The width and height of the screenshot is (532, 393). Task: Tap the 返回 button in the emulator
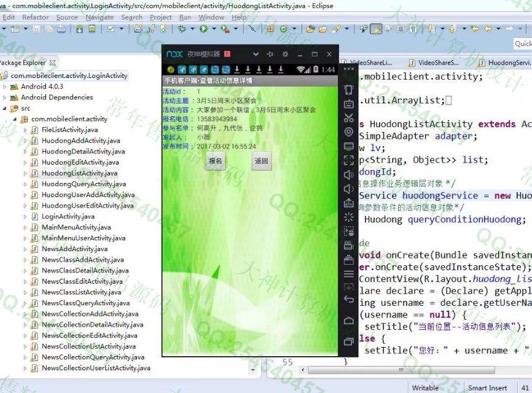(261, 161)
